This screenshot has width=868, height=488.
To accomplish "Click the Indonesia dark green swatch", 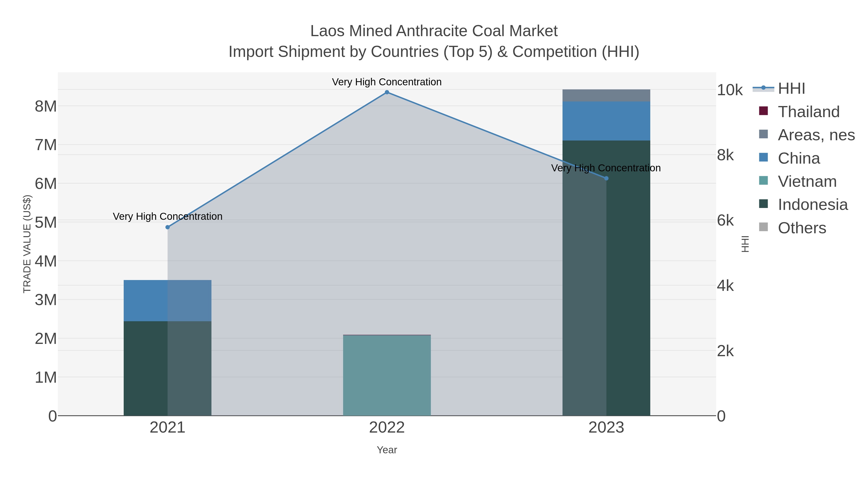I will pyautogui.click(x=763, y=204).
